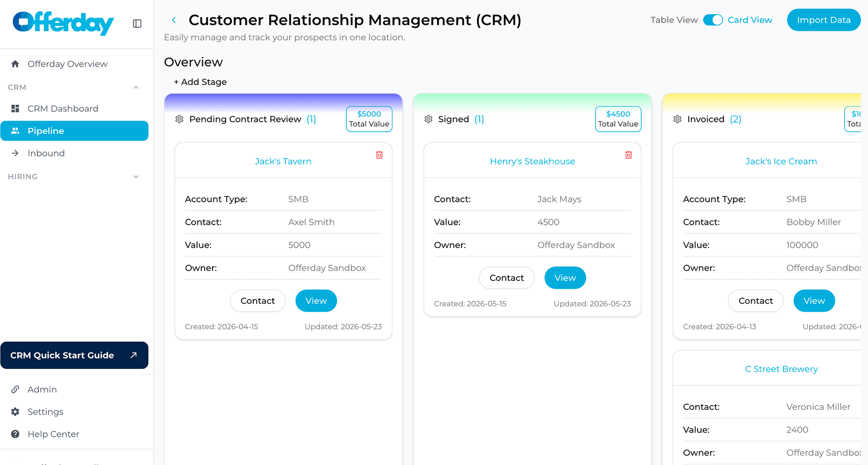Toggle the Table View / Card View switch
This screenshot has height=465, width=868.
click(713, 20)
